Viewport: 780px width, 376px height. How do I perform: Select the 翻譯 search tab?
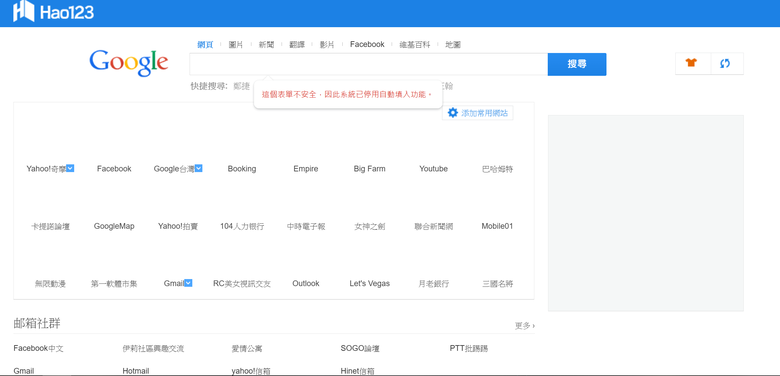click(x=297, y=44)
